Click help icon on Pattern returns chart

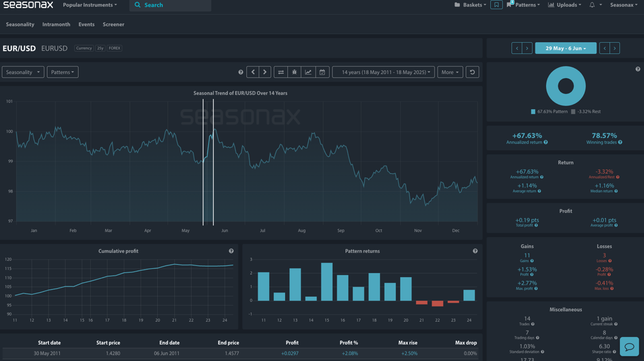(x=475, y=251)
